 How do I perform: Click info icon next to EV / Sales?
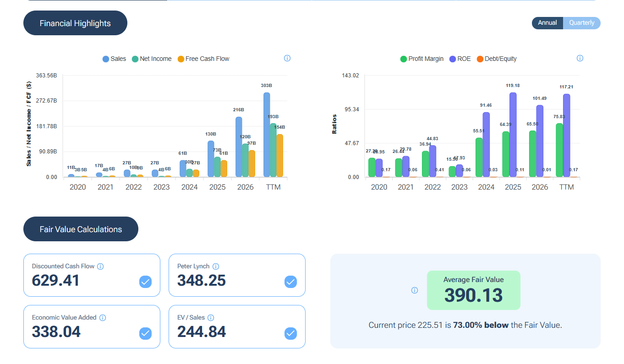tap(210, 318)
